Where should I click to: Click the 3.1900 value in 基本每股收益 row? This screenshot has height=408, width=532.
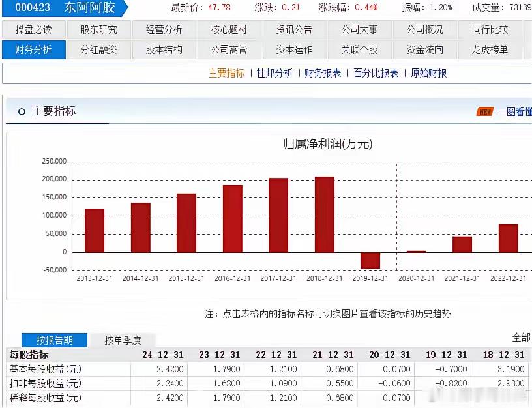[510, 369]
